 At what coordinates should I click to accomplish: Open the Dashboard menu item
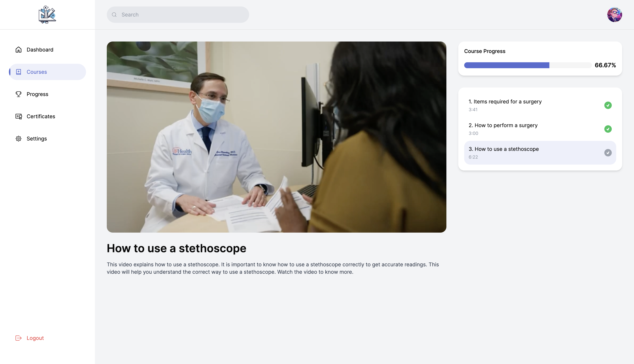[x=40, y=49]
